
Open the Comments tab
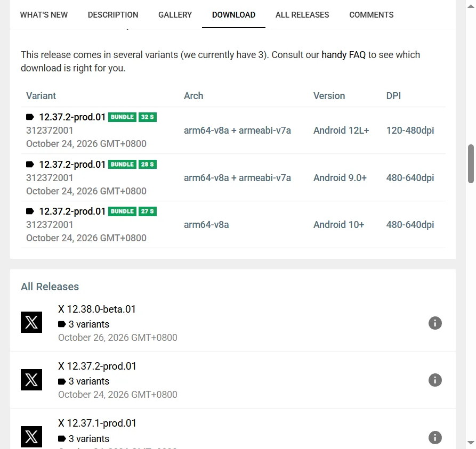pyautogui.click(x=372, y=14)
